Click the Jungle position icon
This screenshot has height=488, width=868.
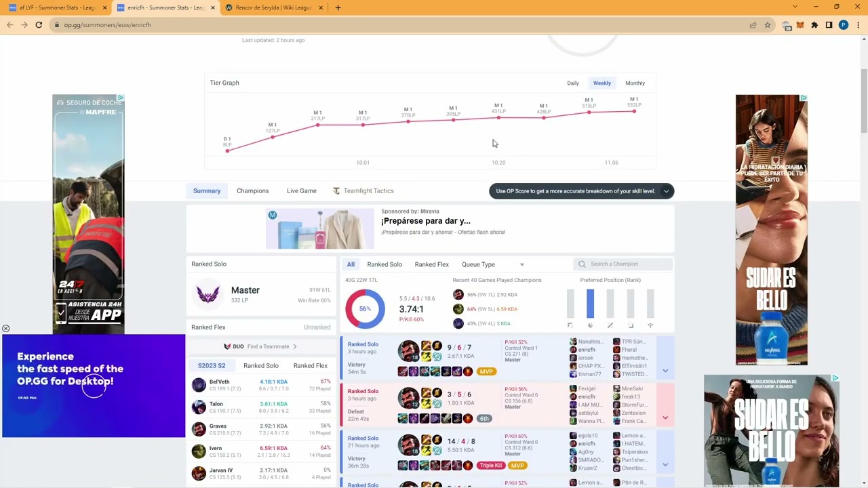click(x=590, y=325)
